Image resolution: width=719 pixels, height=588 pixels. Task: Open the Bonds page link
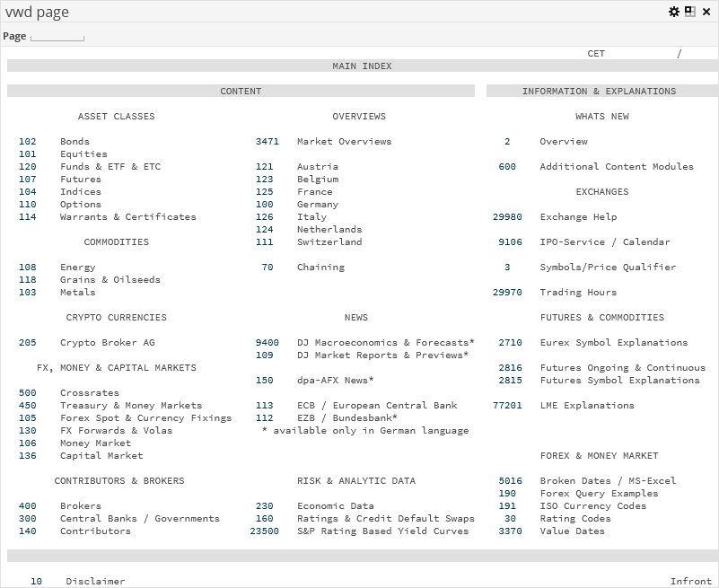(75, 142)
